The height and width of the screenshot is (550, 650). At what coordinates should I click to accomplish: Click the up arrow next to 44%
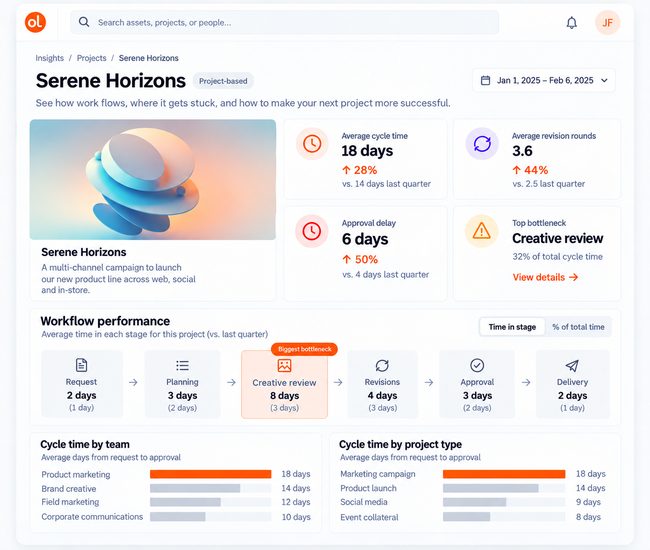tap(517, 170)
